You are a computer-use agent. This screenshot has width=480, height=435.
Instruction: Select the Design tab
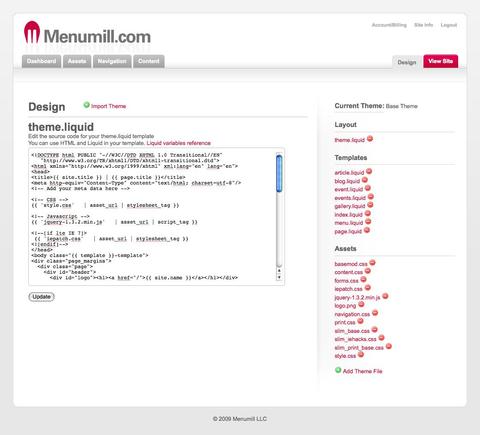pyautogui.click(x=407, y=62)
